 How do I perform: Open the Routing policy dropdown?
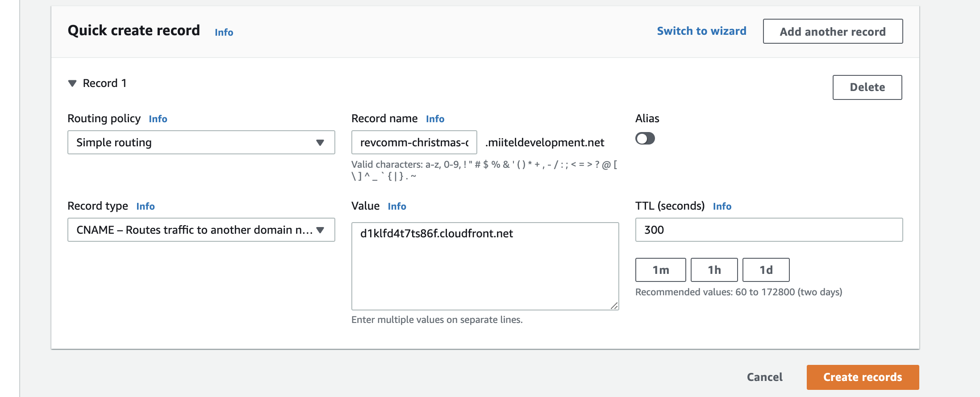201,142
